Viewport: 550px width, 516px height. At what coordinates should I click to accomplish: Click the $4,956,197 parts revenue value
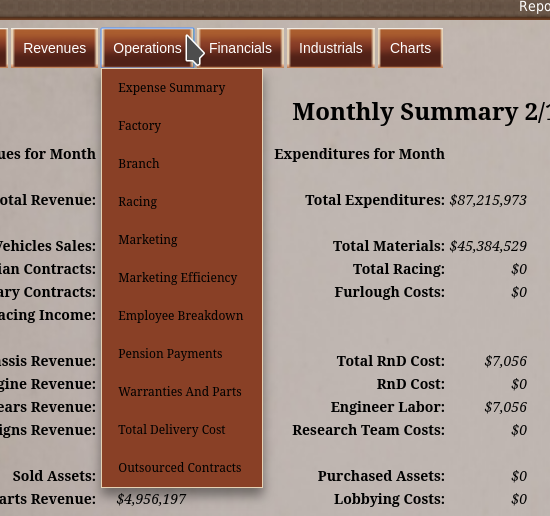[151, 499]
